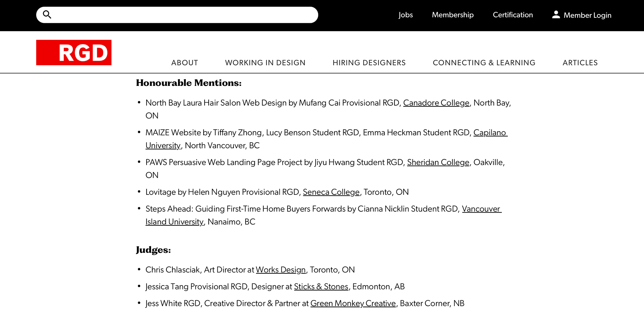Click the text 'Jess White RGD'
Screen dimensions: 644x320
173,304
